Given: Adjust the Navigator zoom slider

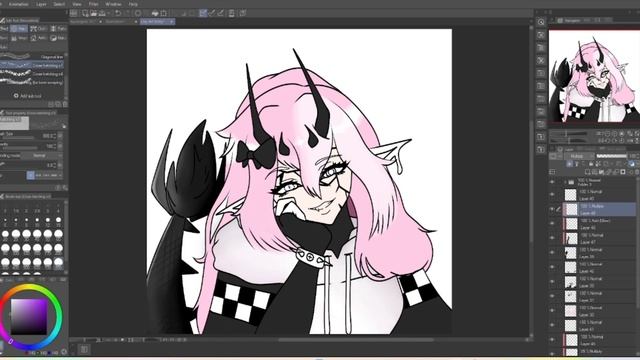Looking at the screenshot, I should pos(569,133).
